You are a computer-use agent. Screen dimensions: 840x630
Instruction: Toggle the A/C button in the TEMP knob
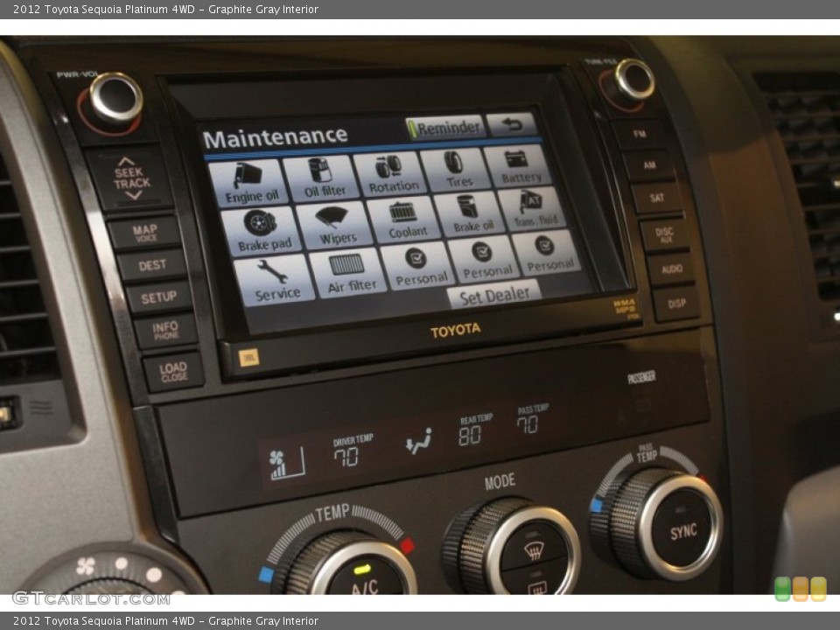click(x=366, y=577)
